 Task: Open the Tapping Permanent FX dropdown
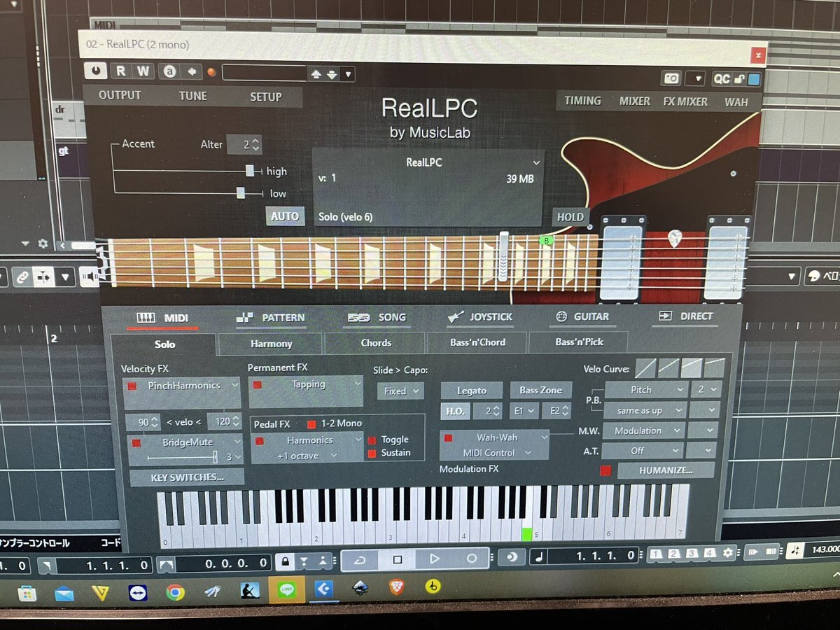point(306,384)
